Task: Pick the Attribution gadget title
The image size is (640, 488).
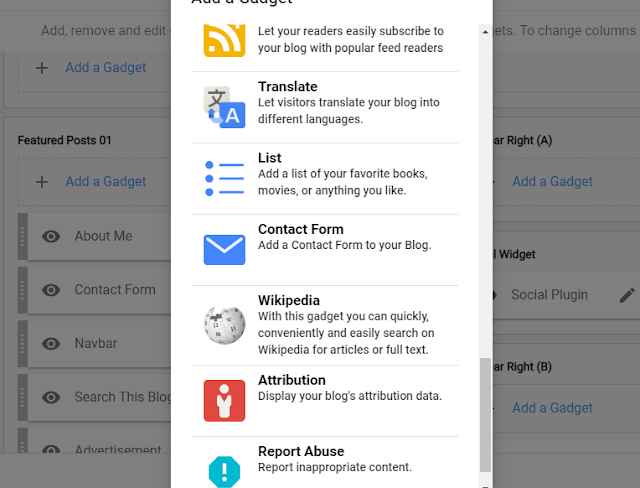Action: 292,380
